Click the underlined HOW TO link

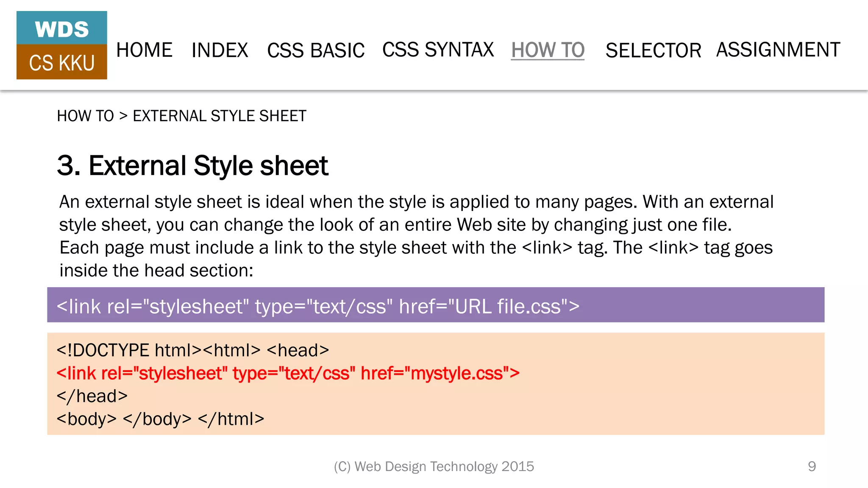coord(548,50)
